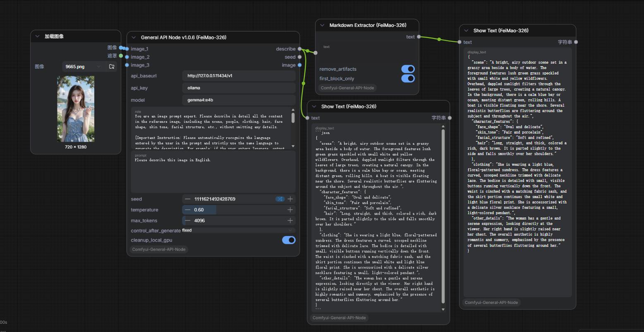Click Comfyui-General-API-Node badge on Markdown Extractor
This screenshot has height=332, width=644.
pos(347,88)
